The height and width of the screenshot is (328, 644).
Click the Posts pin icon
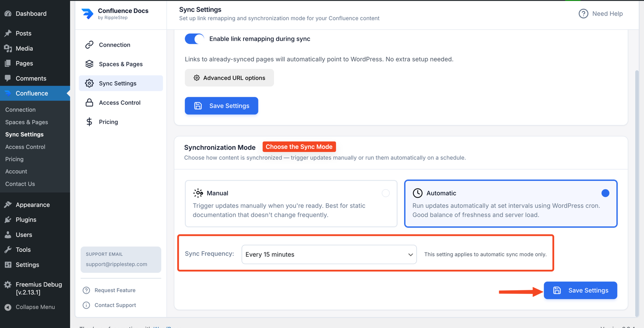tap(8, 33)
